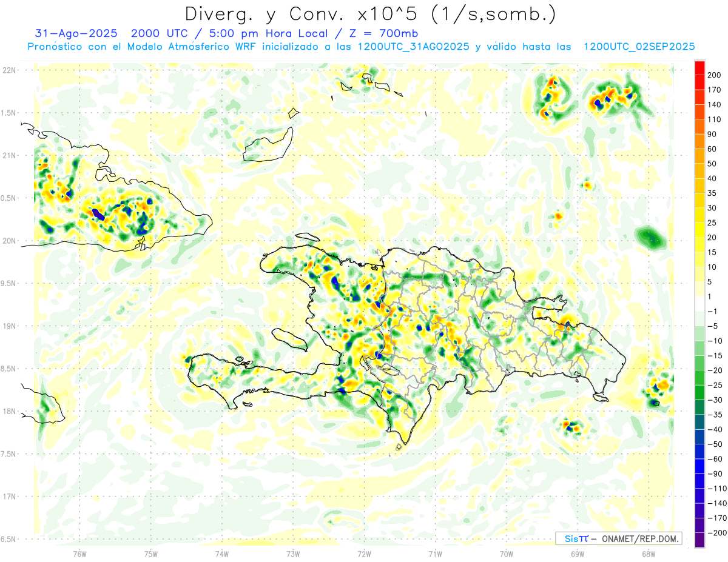Click the red swatch above the 200 label
This screenshot has width=728, height=562.
click(x=699, y=66)
